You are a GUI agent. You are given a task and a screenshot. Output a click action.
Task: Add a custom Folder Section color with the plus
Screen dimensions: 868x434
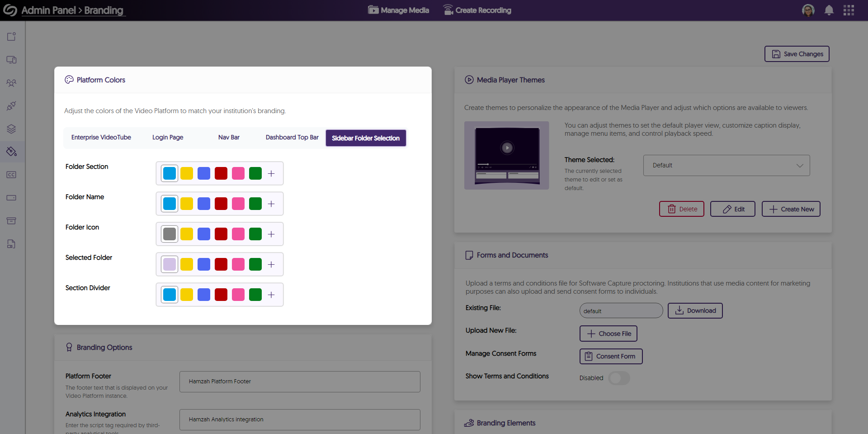point(271,173)
